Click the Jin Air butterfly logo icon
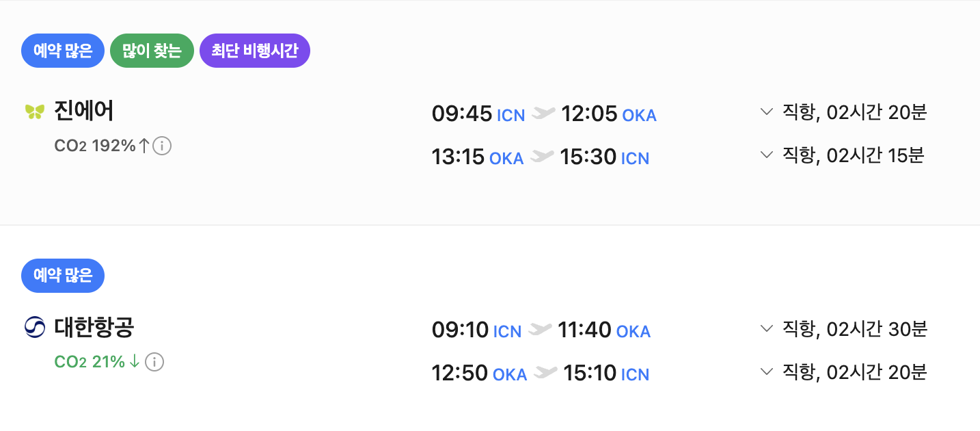The image size is (980, 431). point(34,112)
